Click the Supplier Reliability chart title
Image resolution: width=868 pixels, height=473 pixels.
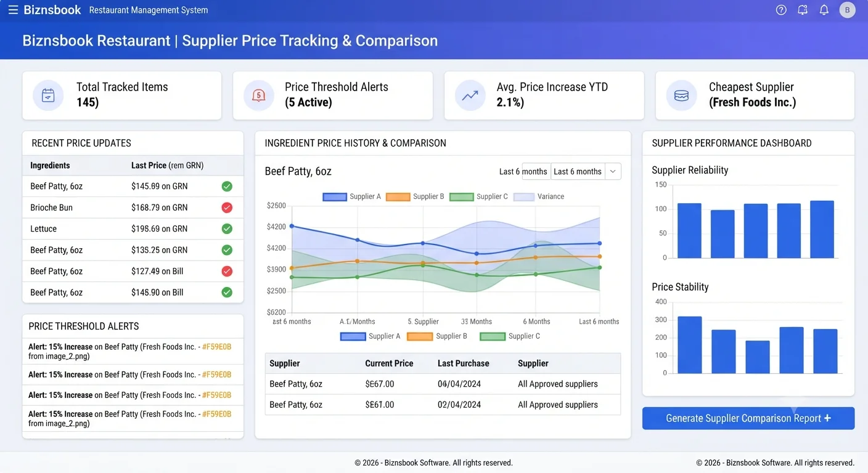pyautogui.click(x=690, y=170)
